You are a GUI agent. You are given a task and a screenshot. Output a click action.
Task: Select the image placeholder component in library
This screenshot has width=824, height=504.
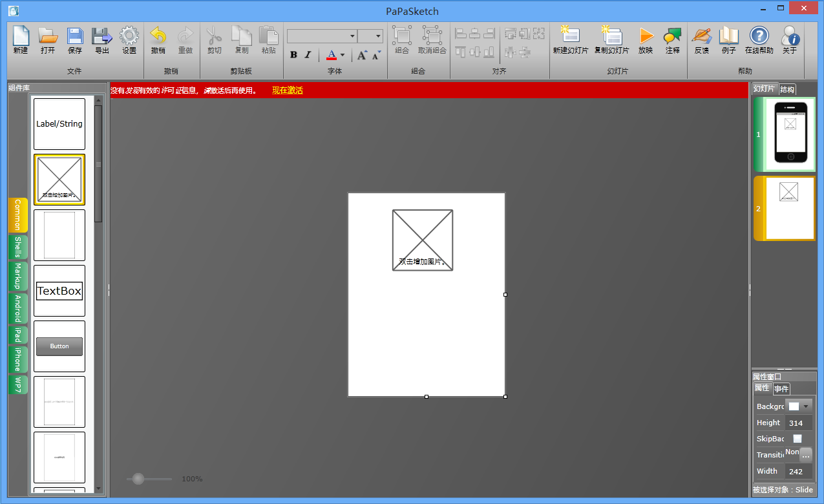[x=59, y=180]
